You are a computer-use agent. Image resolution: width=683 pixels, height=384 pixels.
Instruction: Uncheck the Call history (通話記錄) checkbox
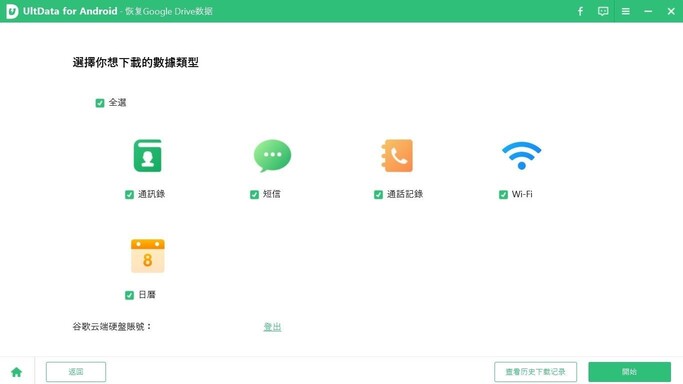pos(378,195)
